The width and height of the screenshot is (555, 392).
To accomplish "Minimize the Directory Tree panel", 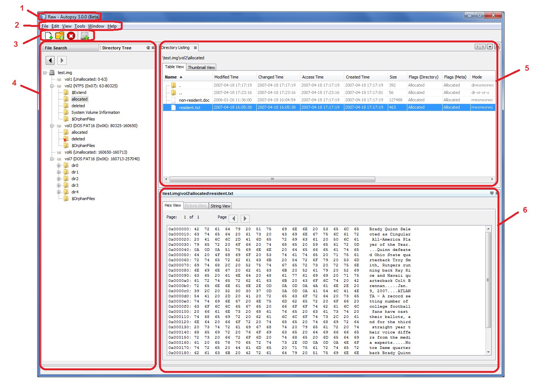I will pyautogui.click(x=148, y=48).
